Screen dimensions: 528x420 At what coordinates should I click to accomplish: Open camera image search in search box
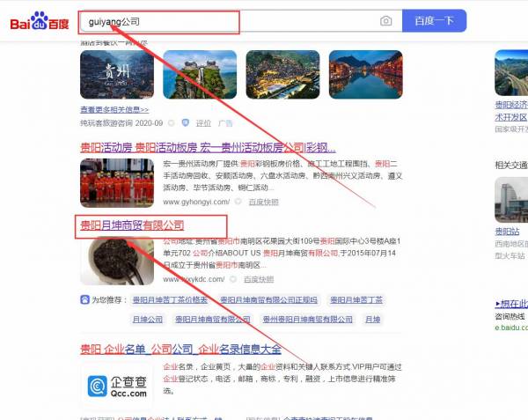click(x=385, y=20)
